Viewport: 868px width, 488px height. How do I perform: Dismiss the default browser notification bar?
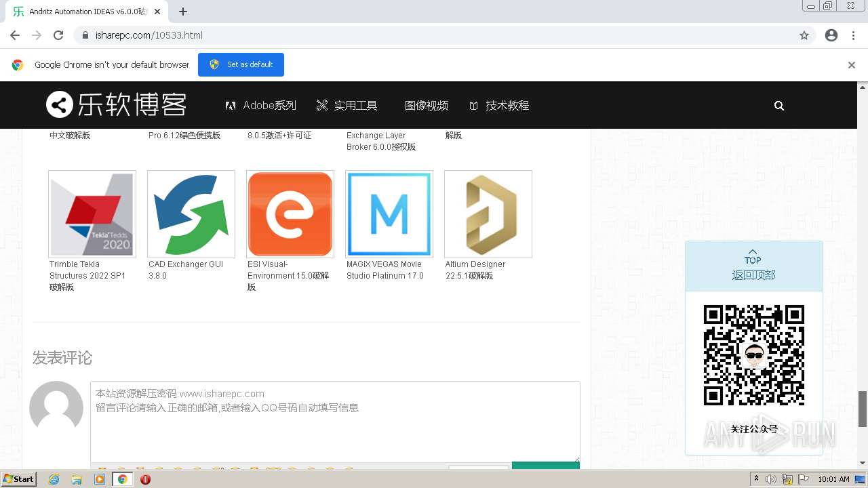pyautogui.click(x=852, y=64)
